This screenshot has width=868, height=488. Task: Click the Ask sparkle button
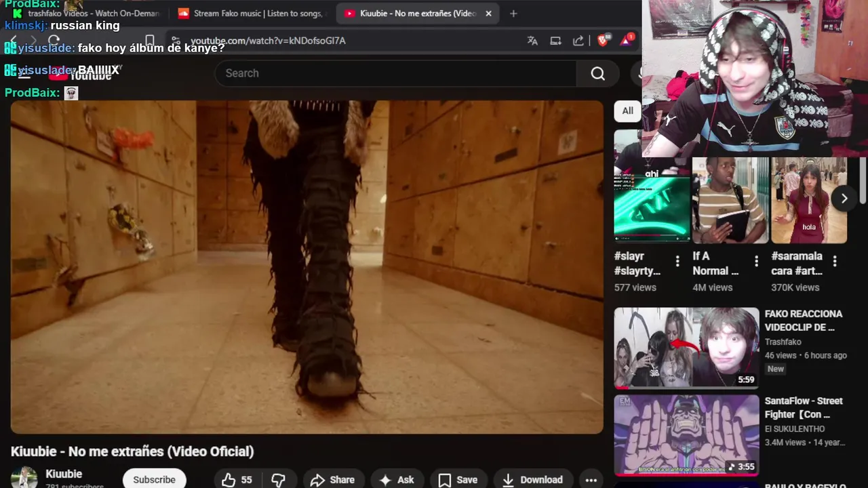397,480
